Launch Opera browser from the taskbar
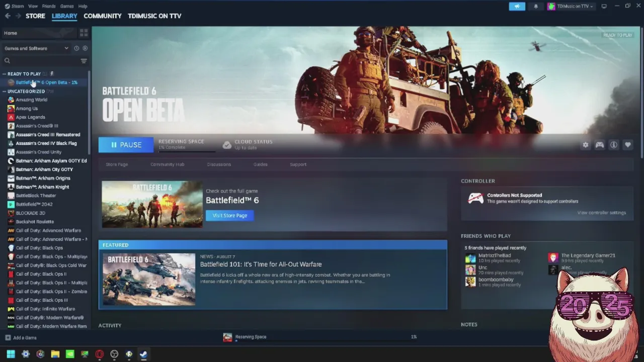Screen dimensions: 644x362 [x=100, y=354]
